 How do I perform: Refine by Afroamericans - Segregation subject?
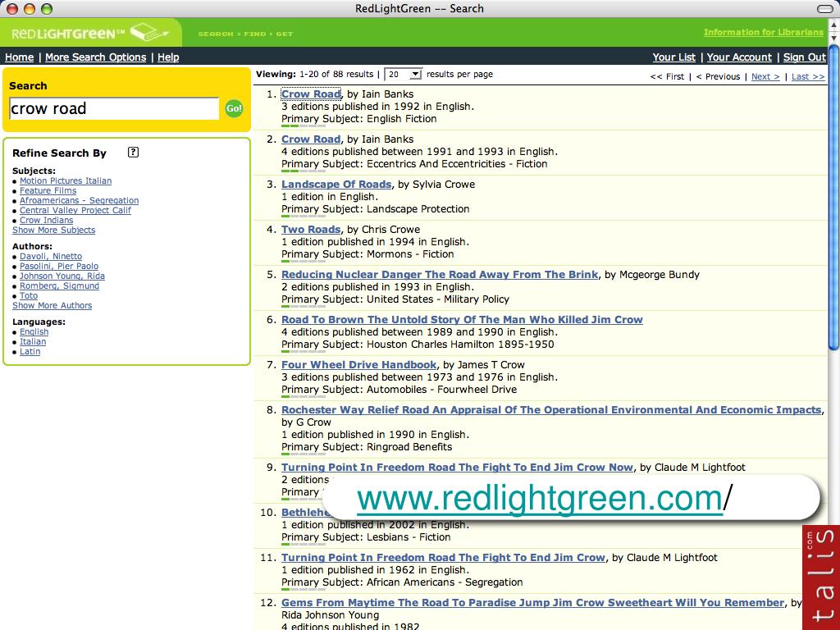click(x=80, y=200)
